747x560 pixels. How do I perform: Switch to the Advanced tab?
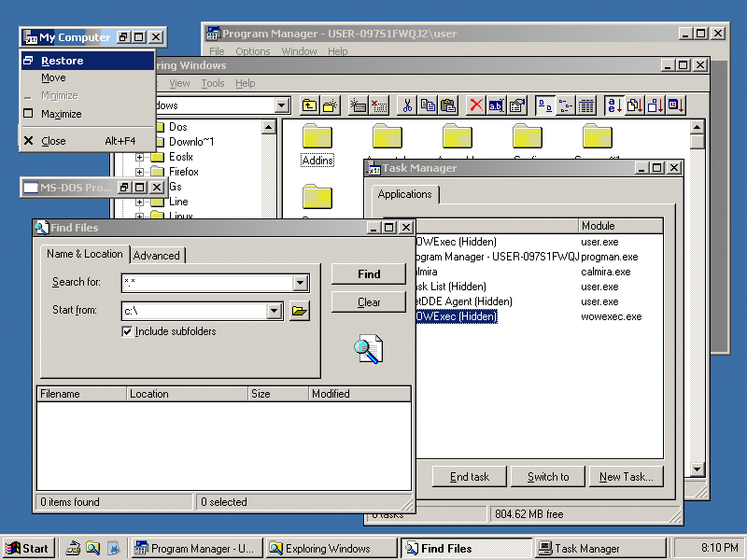point(156,255)
